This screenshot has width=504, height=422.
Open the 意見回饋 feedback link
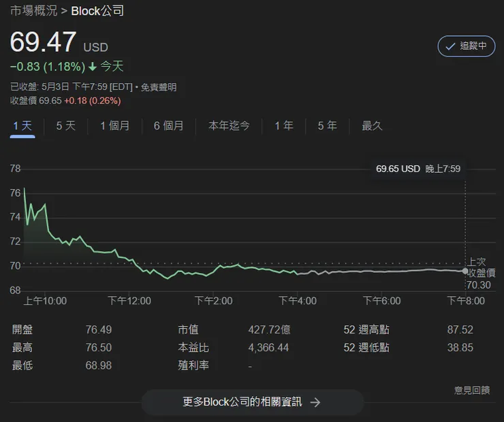click(x=472, y=390)
